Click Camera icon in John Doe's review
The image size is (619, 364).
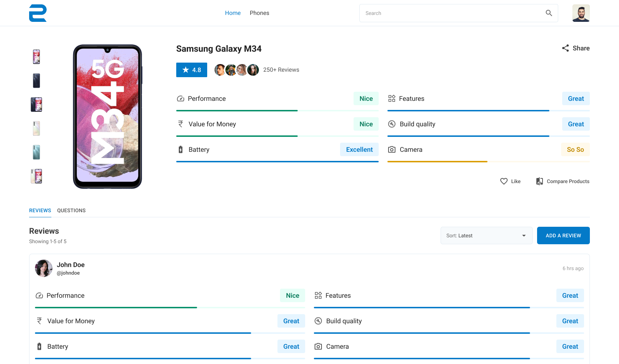pos(318,347)
